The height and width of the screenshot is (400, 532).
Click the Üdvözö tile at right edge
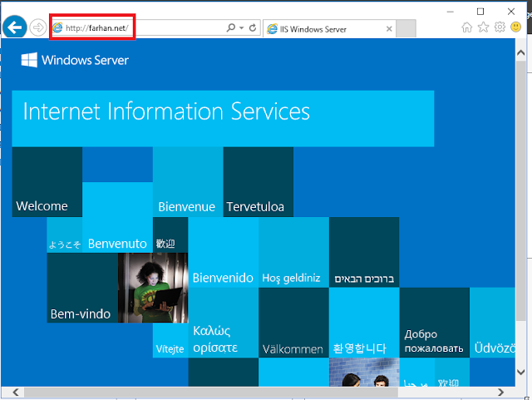493,323
